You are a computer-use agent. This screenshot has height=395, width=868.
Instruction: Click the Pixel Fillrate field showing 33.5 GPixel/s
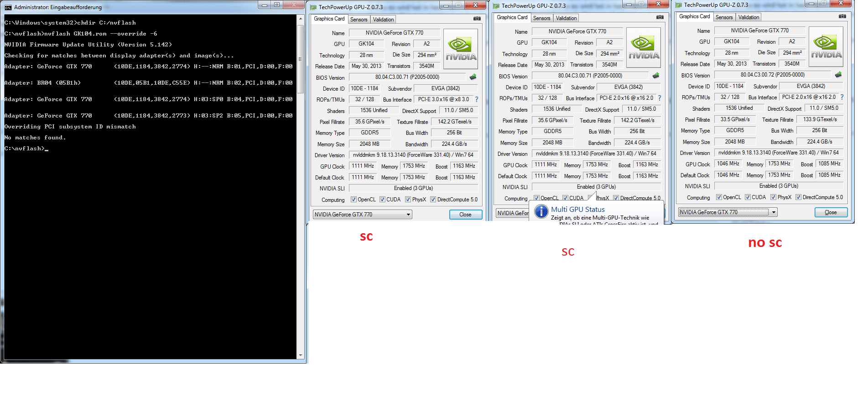(735, 119)
